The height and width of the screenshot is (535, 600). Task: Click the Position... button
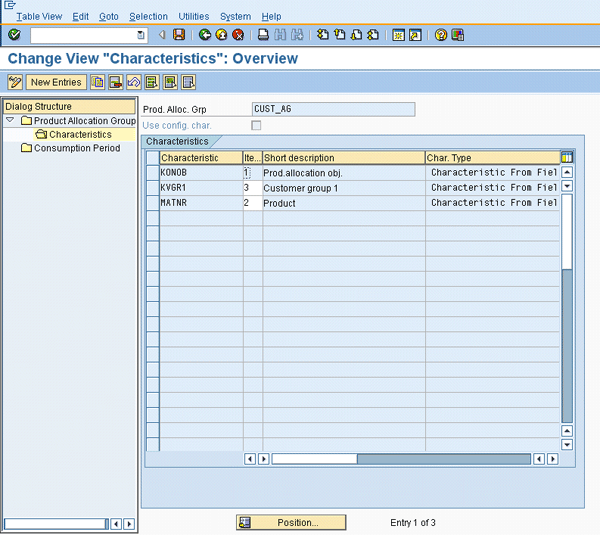[291, 523]
